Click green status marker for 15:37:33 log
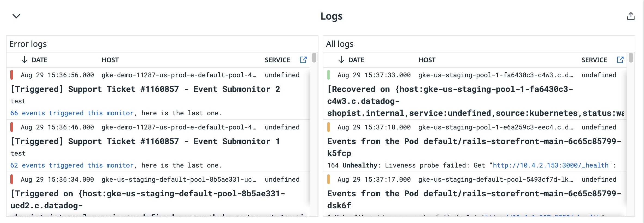This screenshot has height=223, width=644. 329,75
